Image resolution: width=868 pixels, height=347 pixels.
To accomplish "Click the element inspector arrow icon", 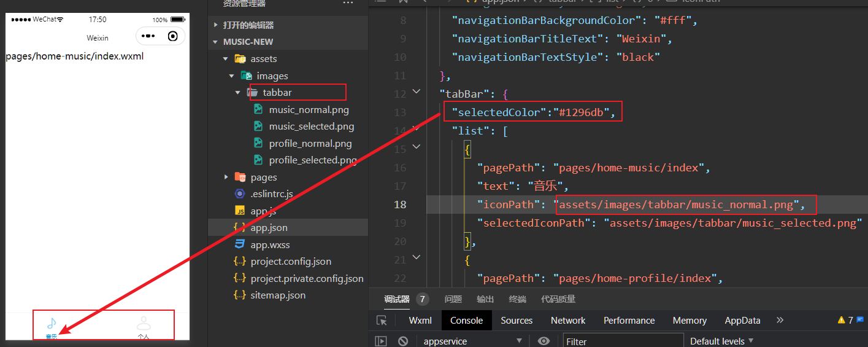I will point(382,321).
